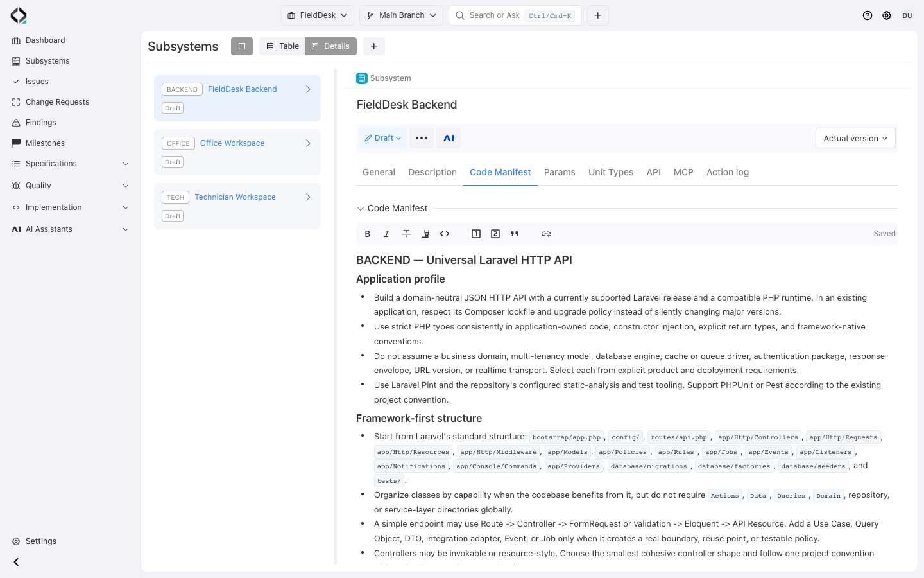924x578 pixels.
Task: Open the Main Branch dropdown
Action: pos(401,15)
